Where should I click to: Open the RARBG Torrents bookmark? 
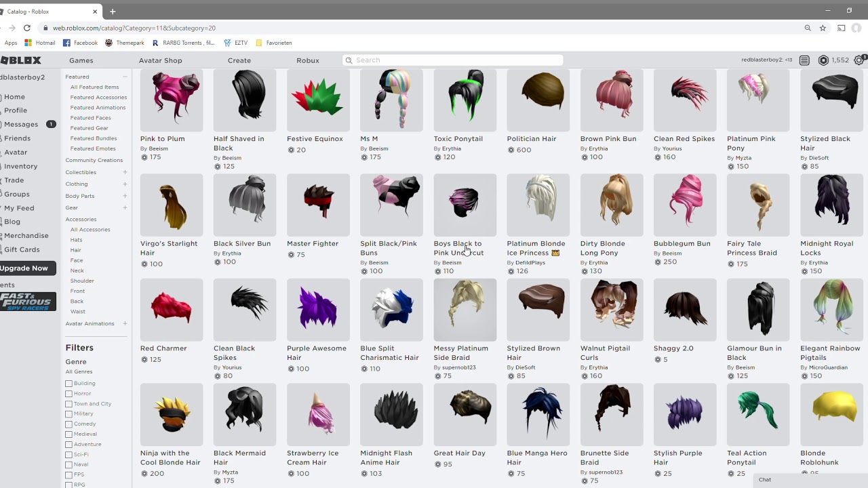click(x=183, y=43)
